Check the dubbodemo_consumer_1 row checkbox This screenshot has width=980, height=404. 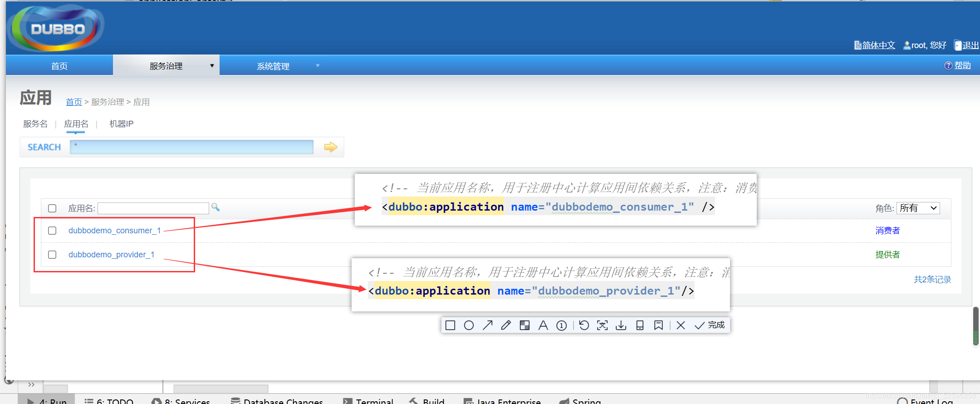[52, 231]
